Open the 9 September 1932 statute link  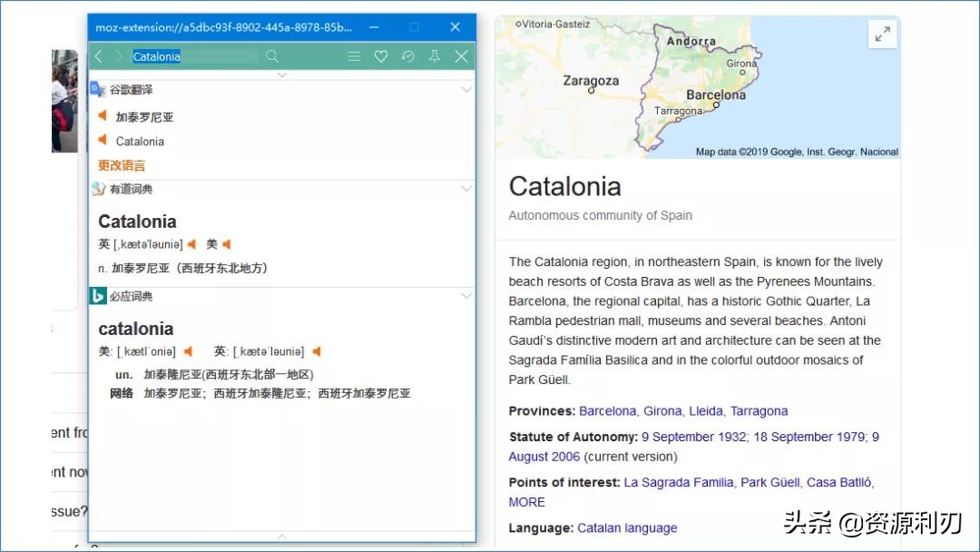pyautogui.click(x=694, y=437)
